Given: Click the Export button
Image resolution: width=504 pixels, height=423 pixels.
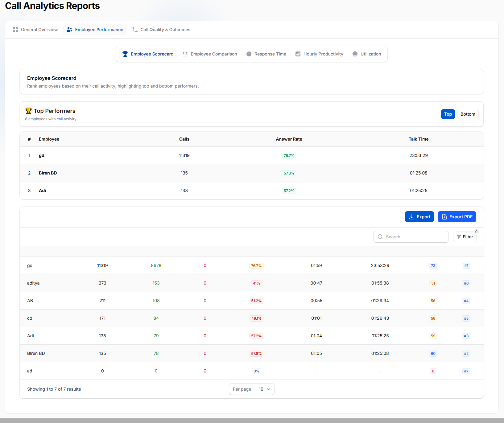Looking at the screenshot, I should pos(419,217).
